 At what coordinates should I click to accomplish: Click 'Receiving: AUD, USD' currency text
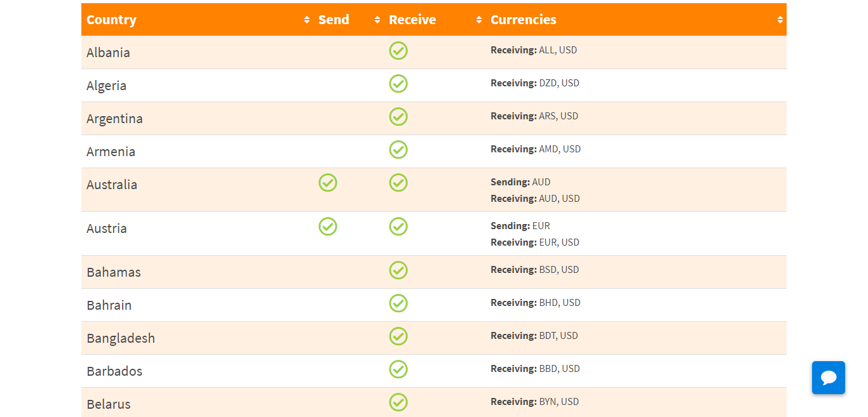coord(535,199)
